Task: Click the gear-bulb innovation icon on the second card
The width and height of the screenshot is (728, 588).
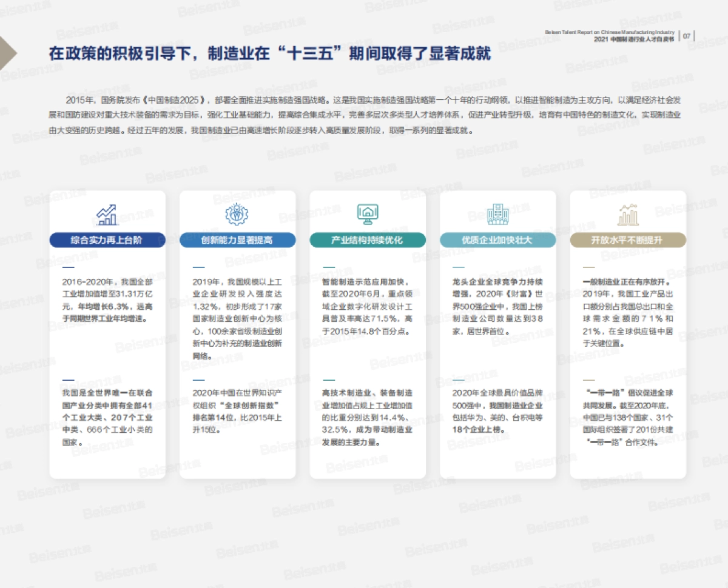Action: point(237,213)
